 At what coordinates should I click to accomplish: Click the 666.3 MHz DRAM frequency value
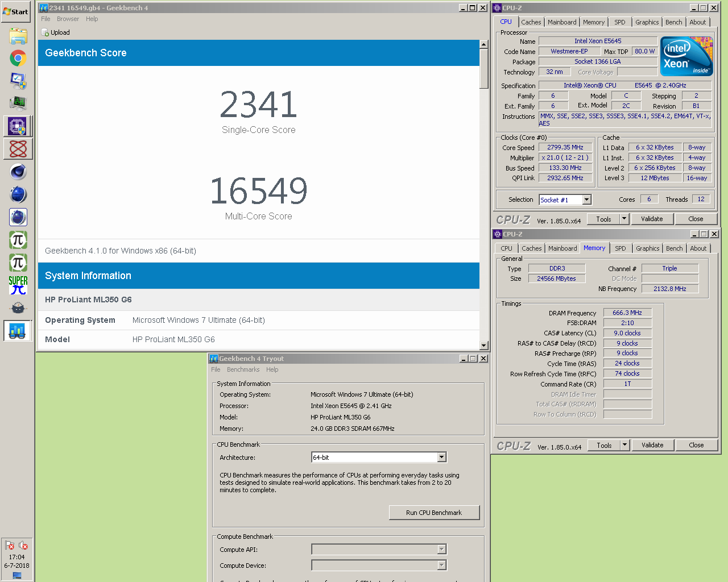click(627, 313)
